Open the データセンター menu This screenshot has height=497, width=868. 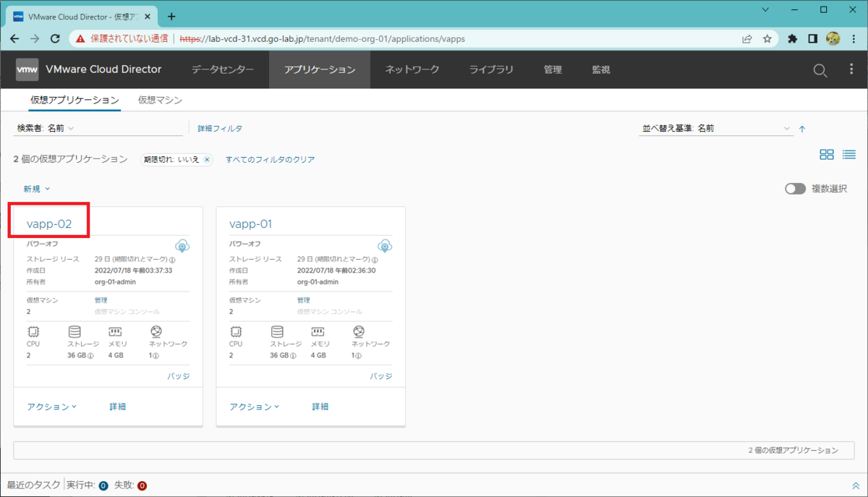tap(223, 69)
